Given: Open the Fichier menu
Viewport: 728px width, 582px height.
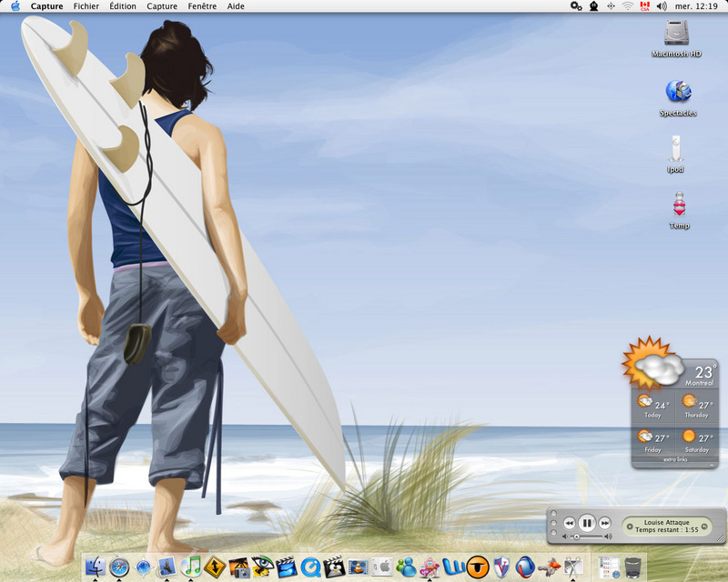Looking at the screenshot, I should click(86, 6).
